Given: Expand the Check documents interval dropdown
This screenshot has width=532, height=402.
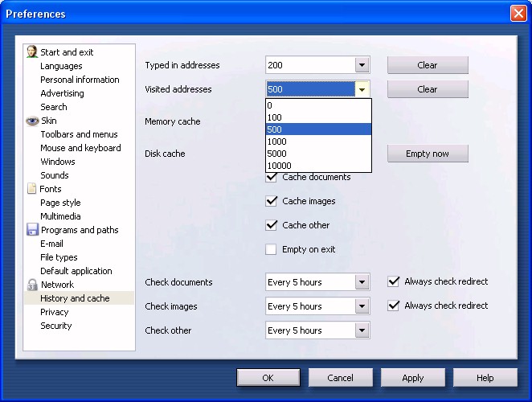Looking at the screenshot, I should tap(362, 282).
